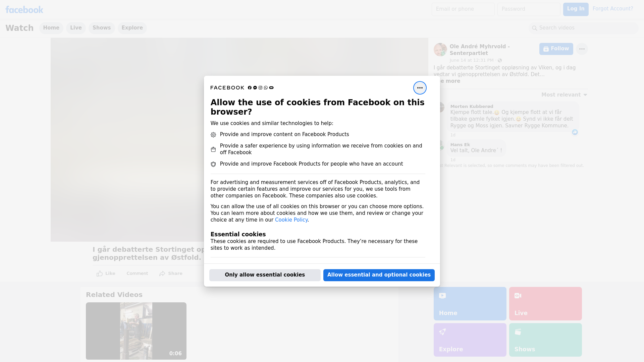This screenshot has height=362, width=644.
Task: Open the post options three-dot button
Action: 582,49
